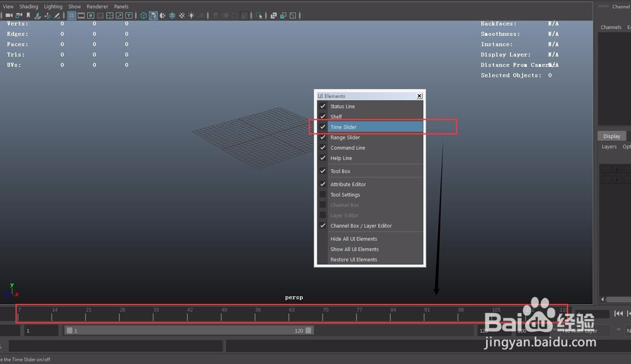Open dropdown arrow right of No Anim Layer

618,330
